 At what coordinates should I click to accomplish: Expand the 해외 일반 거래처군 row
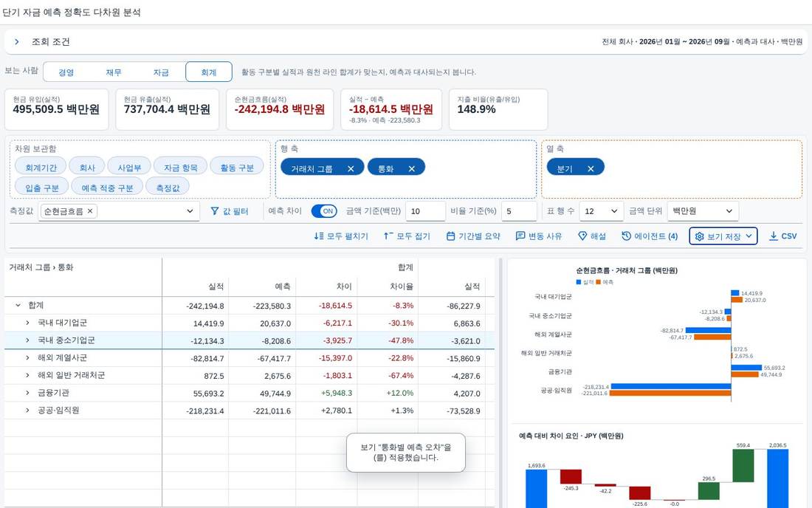tap(27, 375)
